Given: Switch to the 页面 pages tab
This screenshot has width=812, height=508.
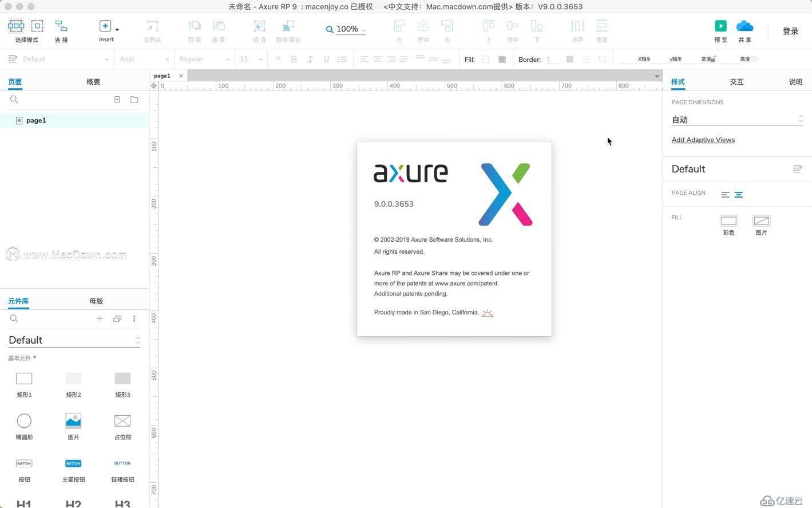Looking at the screenshot, I should click(15, 82).
